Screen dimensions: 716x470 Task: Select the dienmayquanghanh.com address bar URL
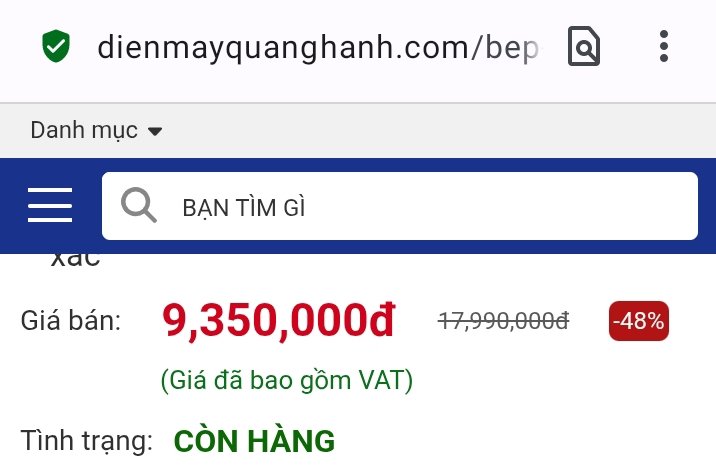318,47
